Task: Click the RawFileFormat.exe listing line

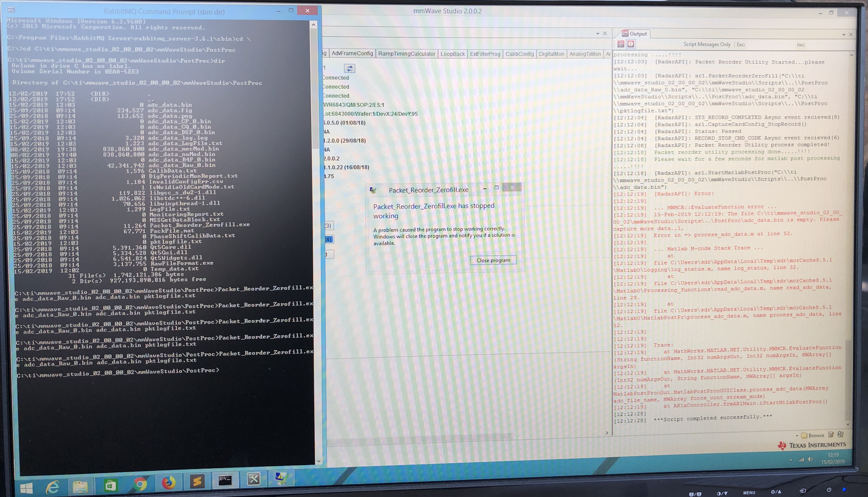Action: pyautogui.click(x=114, y=264)
